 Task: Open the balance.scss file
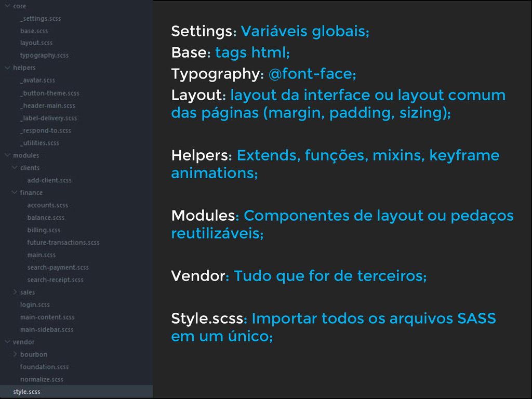click(x=46, y=218)
